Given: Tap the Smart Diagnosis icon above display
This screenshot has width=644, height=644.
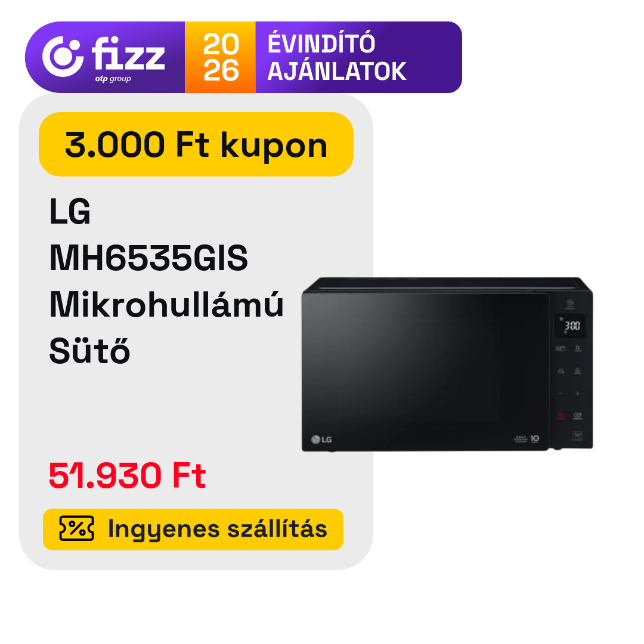Looking at the screenshot, I should 570,304.
